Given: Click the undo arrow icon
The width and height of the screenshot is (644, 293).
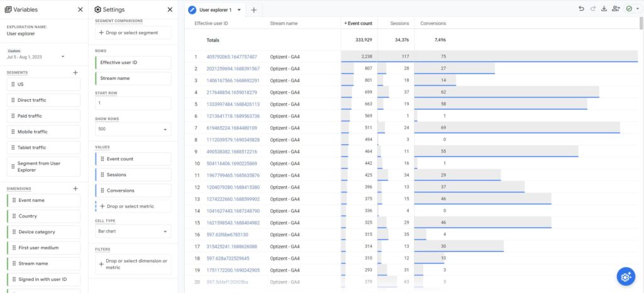Looking at the screenshot, I should [x=581, y=9].
